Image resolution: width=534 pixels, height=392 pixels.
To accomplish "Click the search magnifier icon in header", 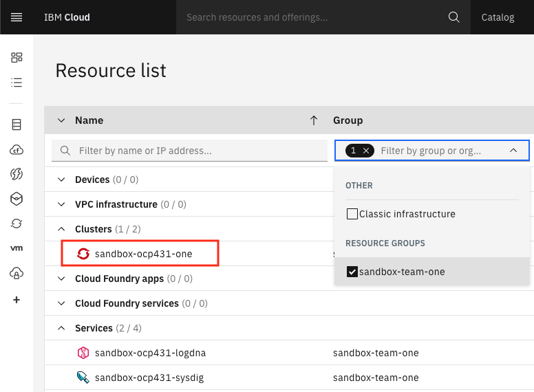I will [x=453, y=17].
